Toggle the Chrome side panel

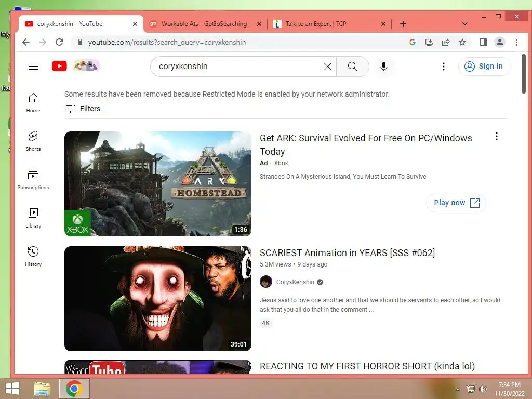[483, 42]
